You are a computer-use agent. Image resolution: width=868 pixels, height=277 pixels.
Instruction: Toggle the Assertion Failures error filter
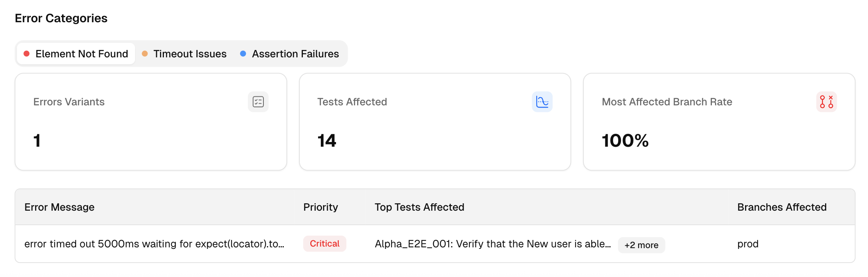(x=295, y=53)
